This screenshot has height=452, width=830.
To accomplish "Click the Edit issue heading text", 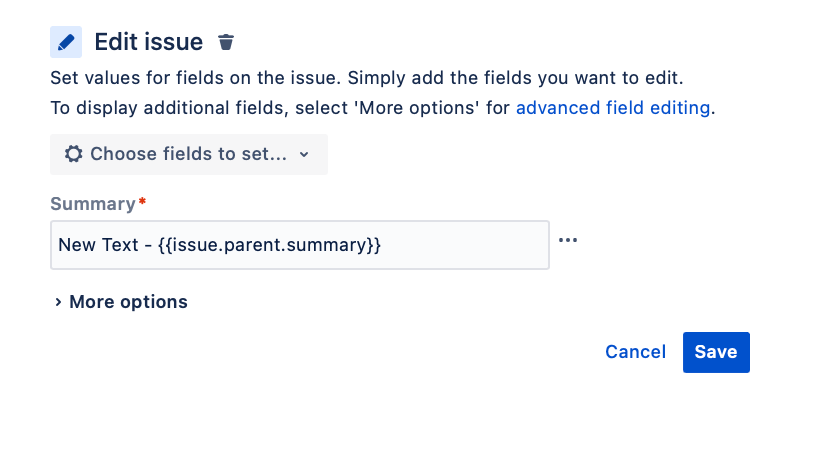I will [149, 42].
